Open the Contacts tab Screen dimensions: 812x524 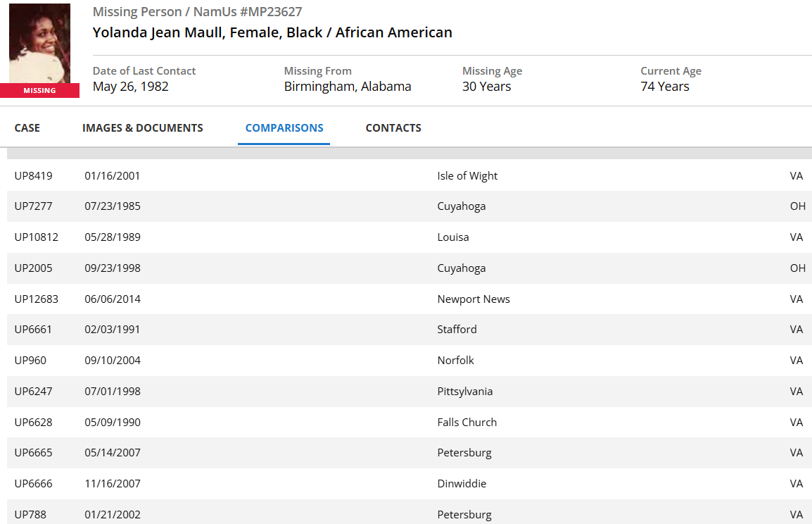[x=393, y=128]
